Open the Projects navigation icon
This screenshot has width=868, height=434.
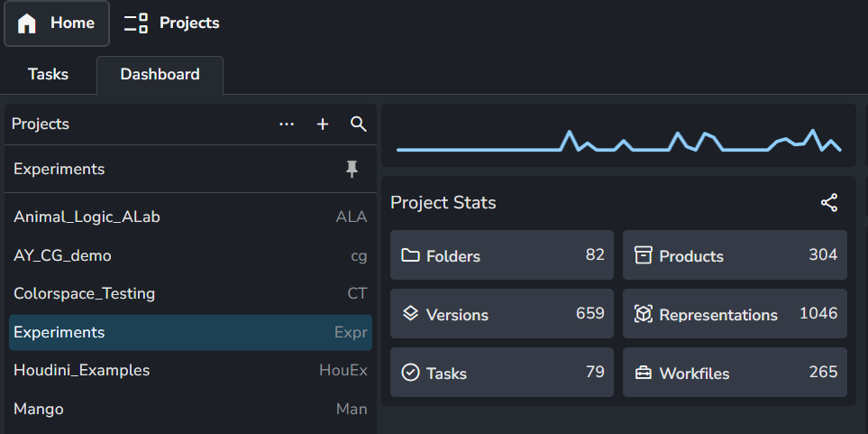coord(136,23)
